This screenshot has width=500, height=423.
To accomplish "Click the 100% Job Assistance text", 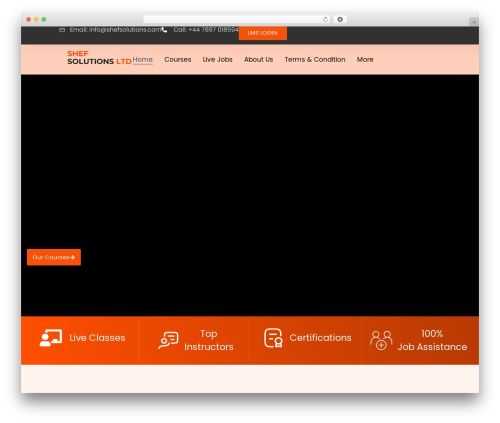I will 432,340.
